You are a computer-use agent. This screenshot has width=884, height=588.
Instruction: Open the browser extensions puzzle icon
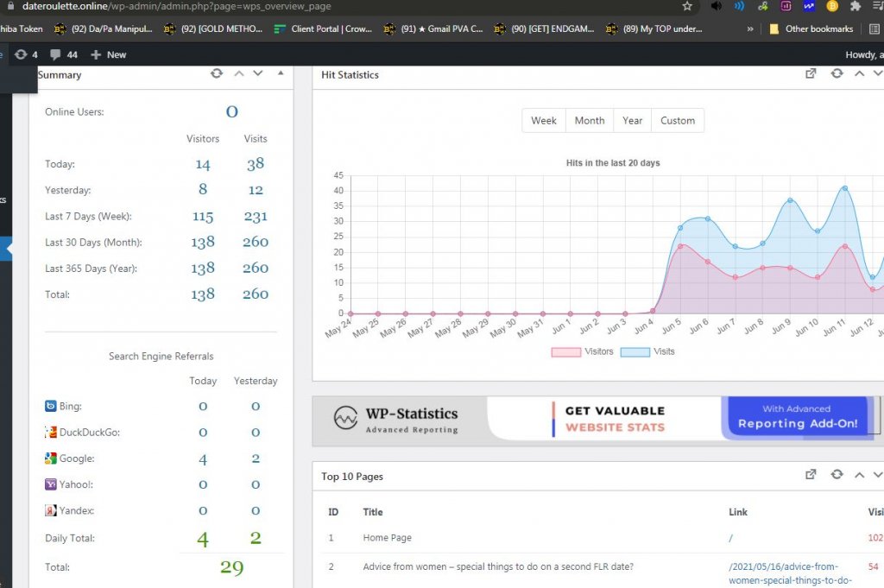(856, 6)
